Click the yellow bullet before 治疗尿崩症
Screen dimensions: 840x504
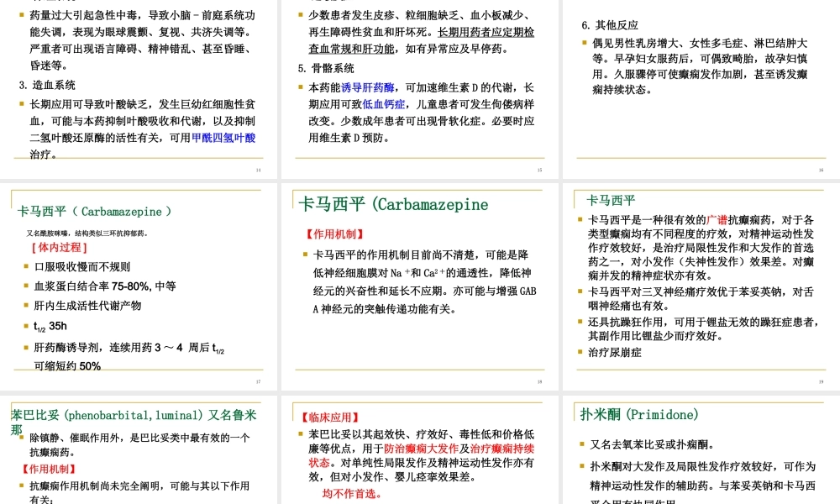point(579,350)
